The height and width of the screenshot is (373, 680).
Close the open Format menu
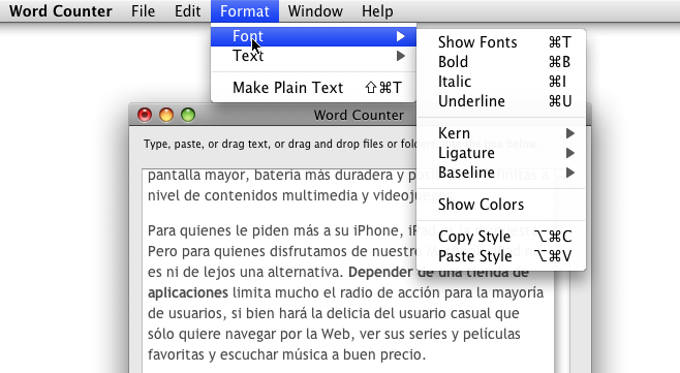(245, 11)
